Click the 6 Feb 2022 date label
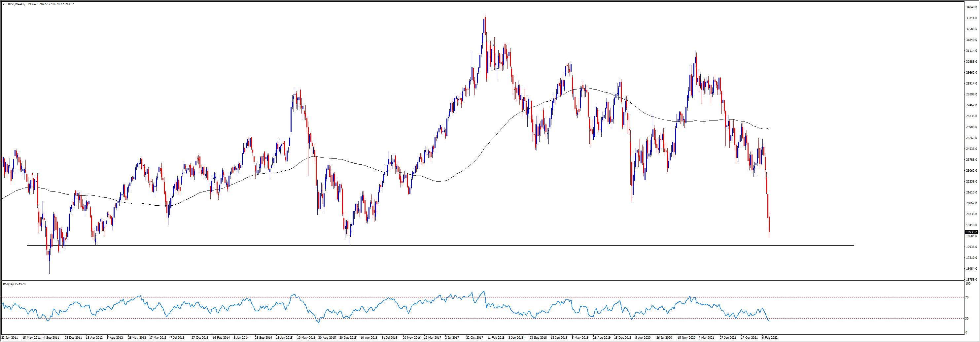This screenshot has height=342, width=980. [770, 338]
